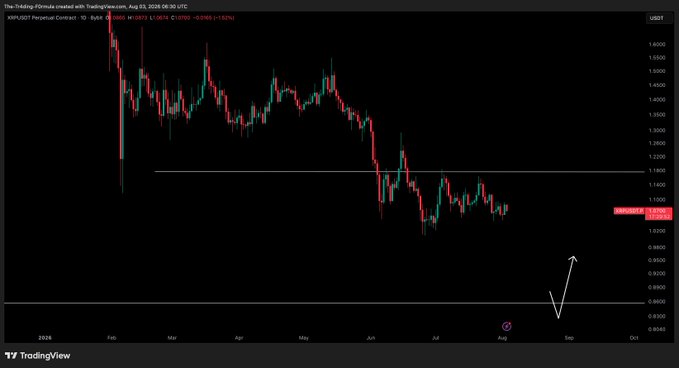Click the 2026 label on time axis

(x=45, y=338)
